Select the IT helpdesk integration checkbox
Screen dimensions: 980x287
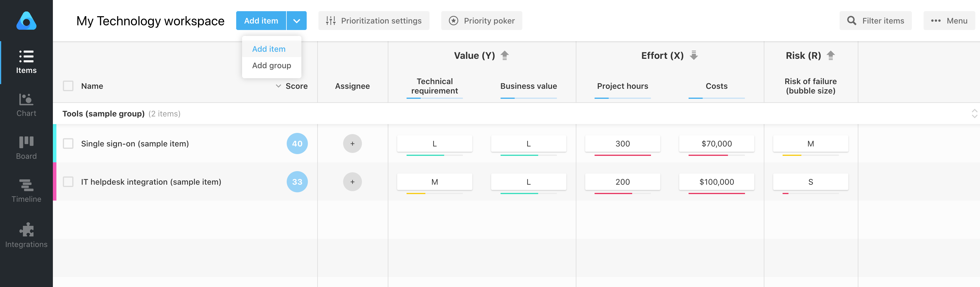click(x=68, y=181)
